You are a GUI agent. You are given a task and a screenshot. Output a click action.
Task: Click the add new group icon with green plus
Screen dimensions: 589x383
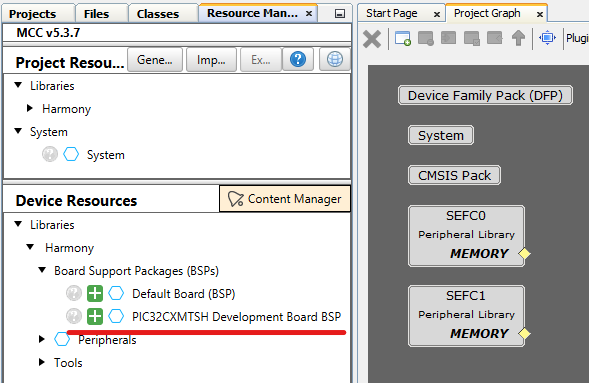coord(403,38)
